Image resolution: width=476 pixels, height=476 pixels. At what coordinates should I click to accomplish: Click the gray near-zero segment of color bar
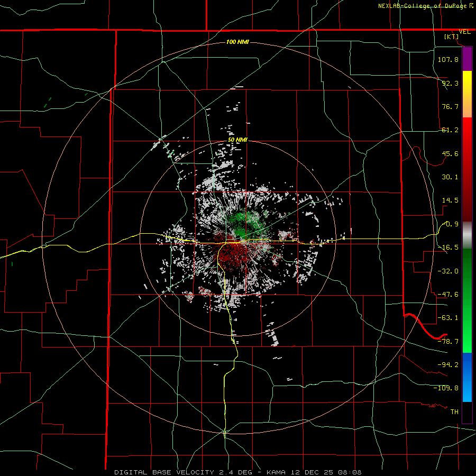click(467, 235)
